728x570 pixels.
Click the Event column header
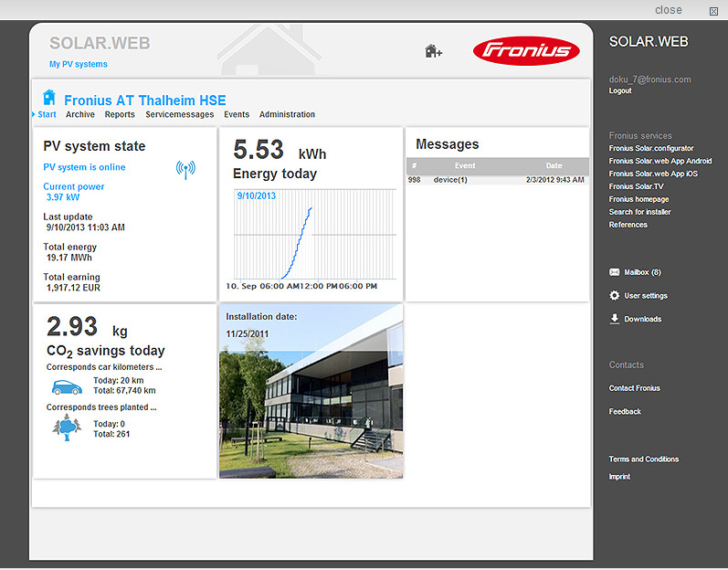(x=465, y=165)
